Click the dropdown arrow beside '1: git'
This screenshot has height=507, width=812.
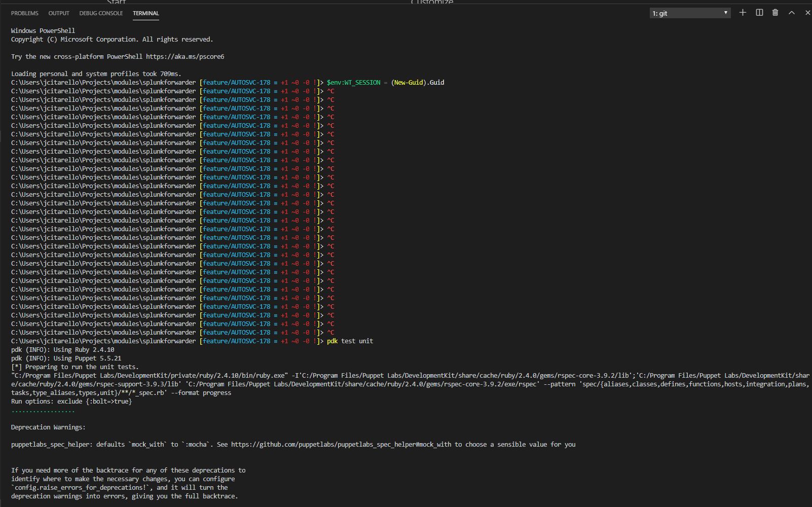coord(726,13)
